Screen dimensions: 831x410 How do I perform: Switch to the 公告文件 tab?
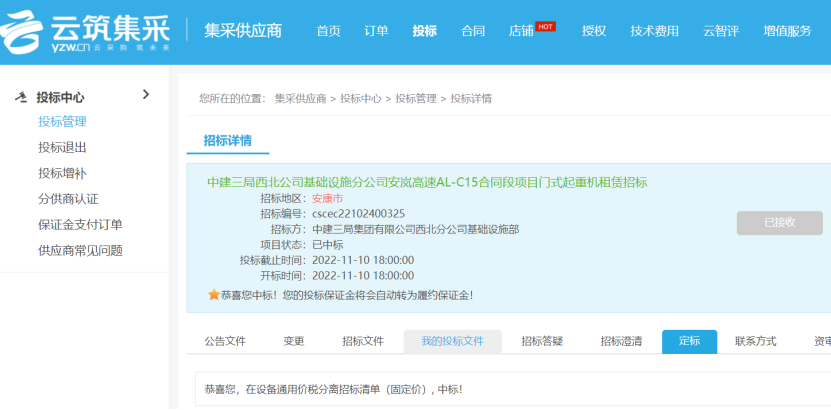(x=225, y=342)
